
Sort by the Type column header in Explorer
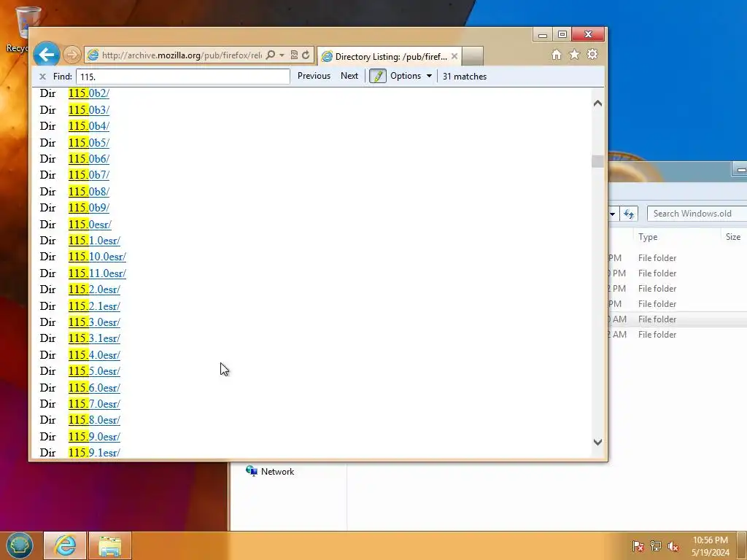pyautogui.click(x=648, y=237)
